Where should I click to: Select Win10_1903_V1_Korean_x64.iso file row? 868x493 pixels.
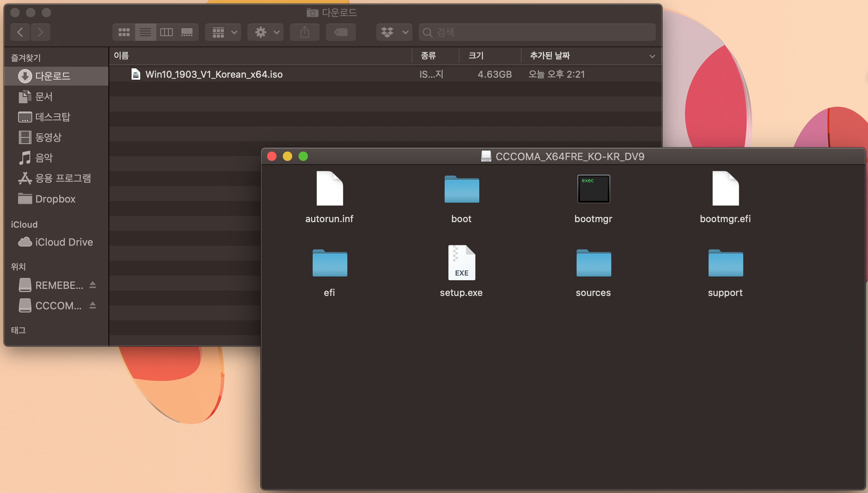[x=385, y=74]
